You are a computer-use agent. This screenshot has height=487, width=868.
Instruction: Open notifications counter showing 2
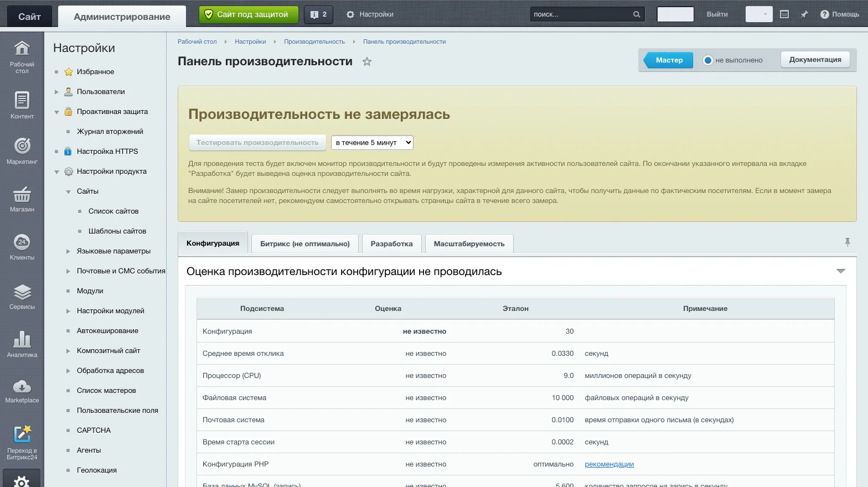pyautogui.click(x=318, y=14)
